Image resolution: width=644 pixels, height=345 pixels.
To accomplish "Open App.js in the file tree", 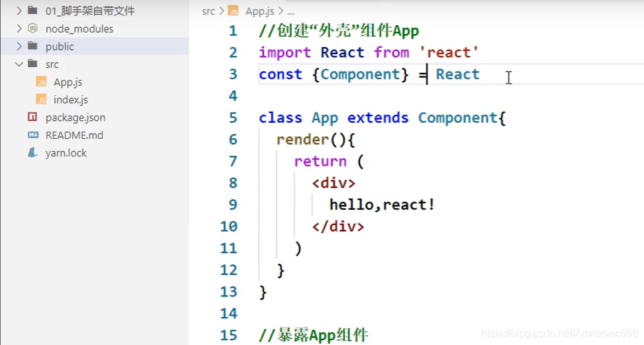I will (68, 82).
